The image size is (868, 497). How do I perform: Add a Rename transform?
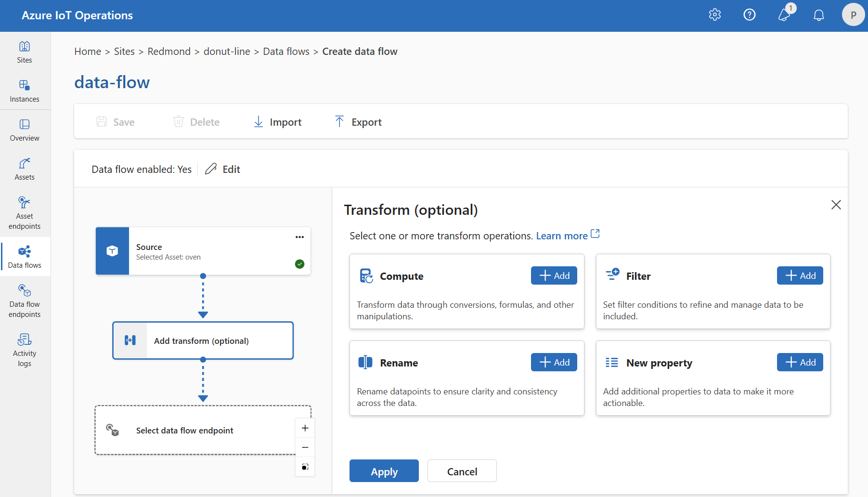pos(554,362)
